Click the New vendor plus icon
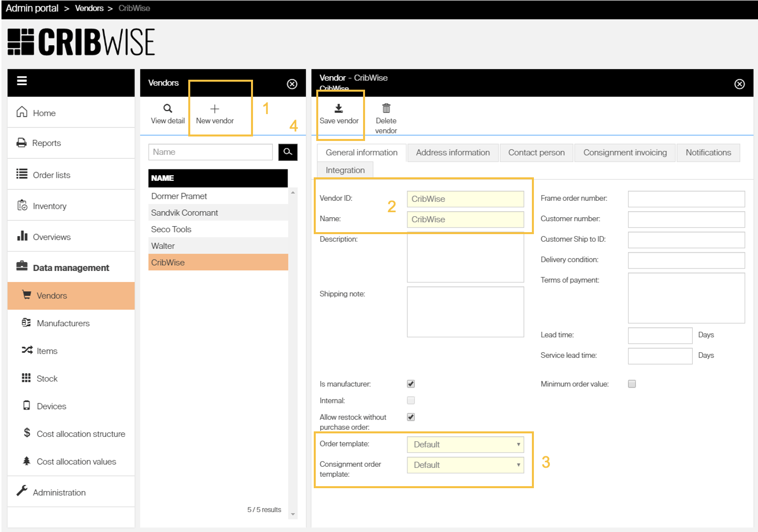The width and height of the screenshot is (758, 532). (215, 109)
